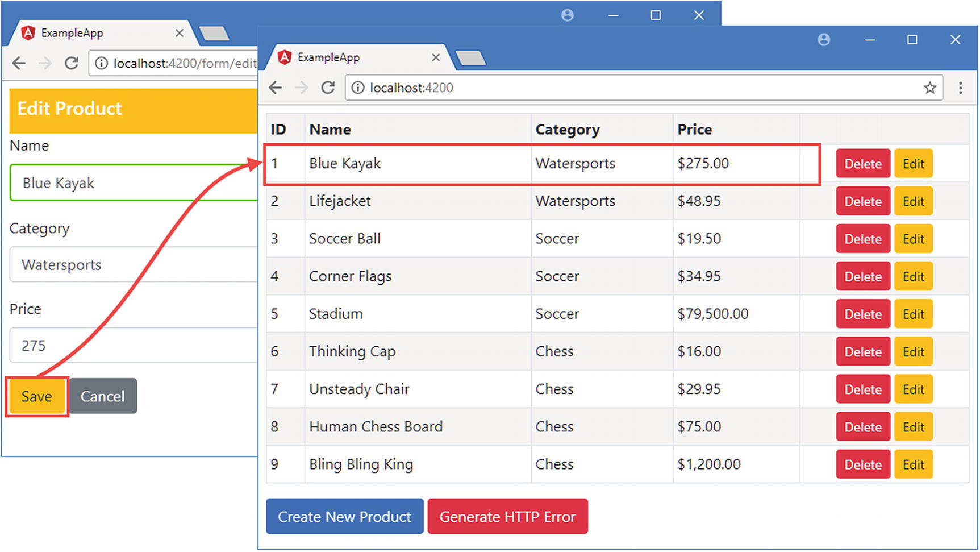
Task: Edit the Soccer Ball product
Action: pos(914,239)
